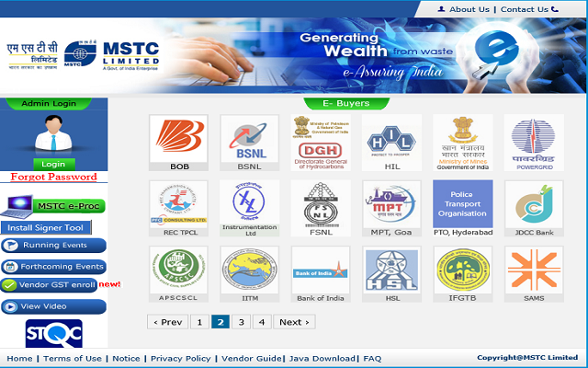Click the STQC certification logo

[54, 333]
